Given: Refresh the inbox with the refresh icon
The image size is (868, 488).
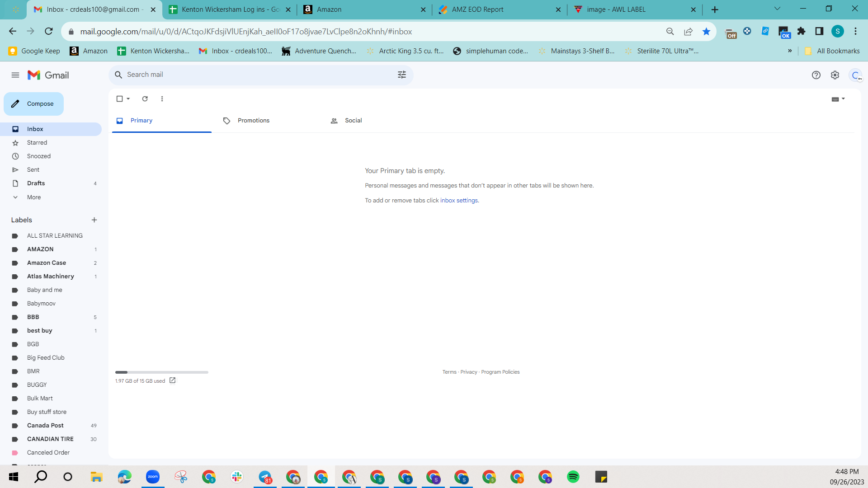Looking at the screenshot, I should 145,99.
